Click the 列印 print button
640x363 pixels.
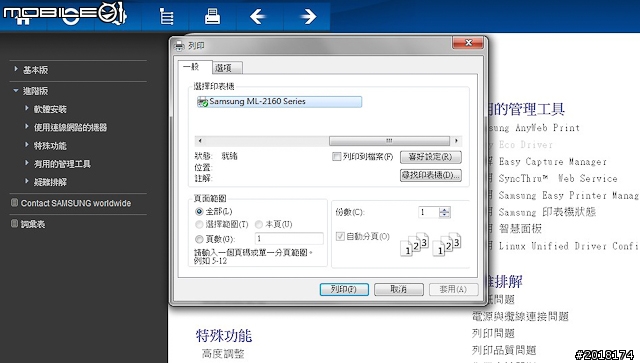pos(344,290)
